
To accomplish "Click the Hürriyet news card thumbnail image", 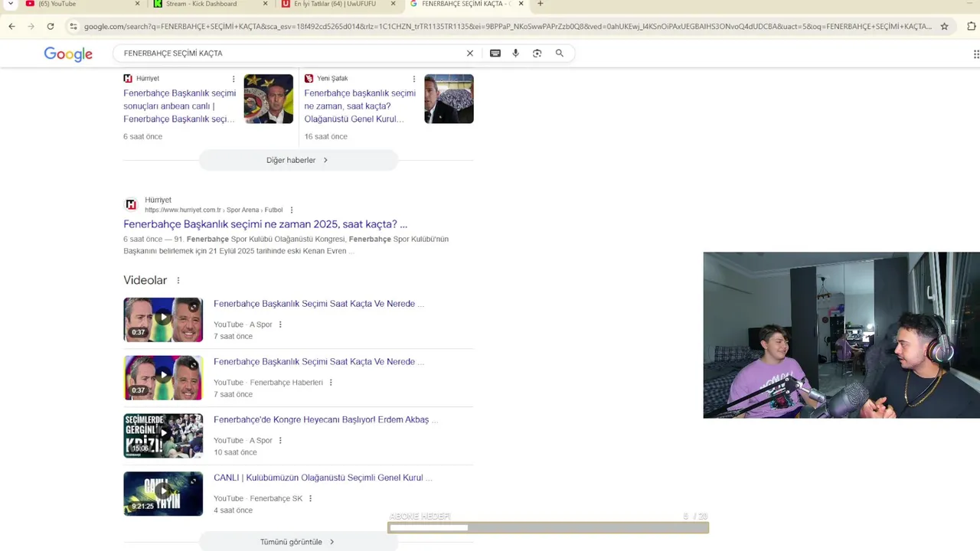I will [x=268, y=99].
